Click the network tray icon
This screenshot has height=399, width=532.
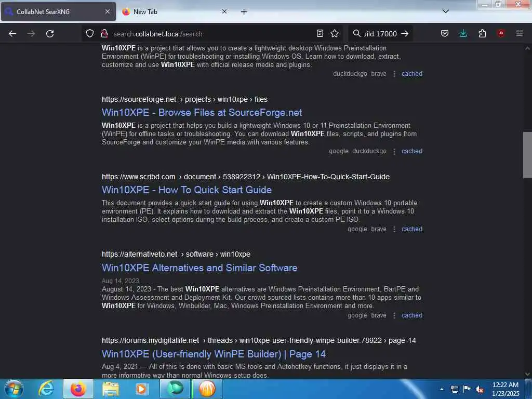[x=454, y=390]
